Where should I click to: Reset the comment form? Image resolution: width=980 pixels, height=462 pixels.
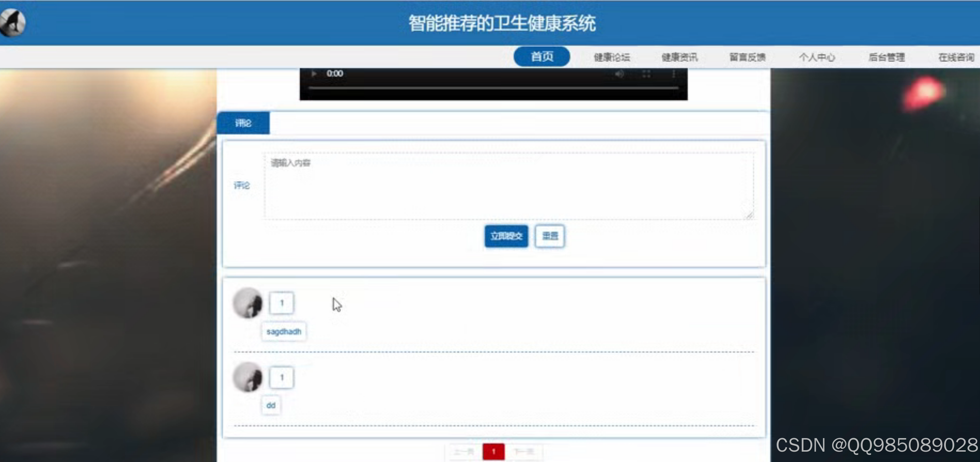point(549,236)
